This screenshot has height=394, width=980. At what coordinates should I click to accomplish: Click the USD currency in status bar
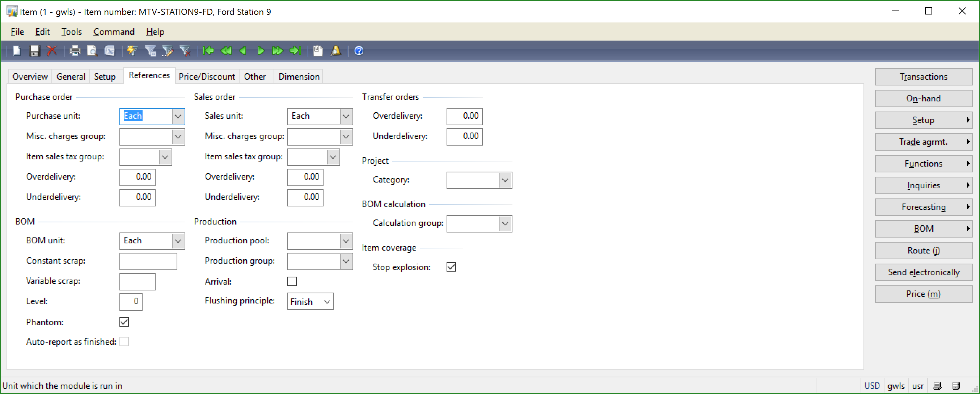click(872, 386)
